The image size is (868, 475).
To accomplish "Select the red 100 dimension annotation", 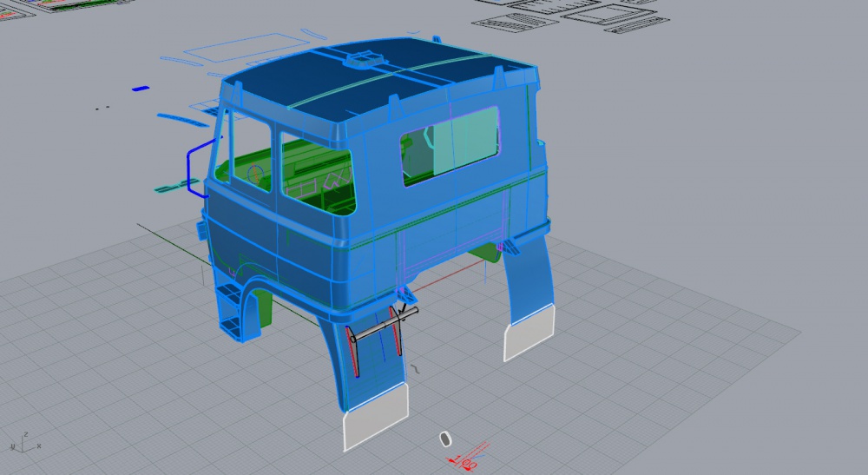I will [x=467, y=456].
